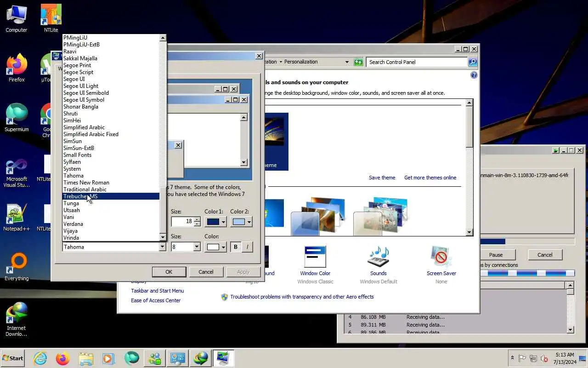Open Taskbar and Start Menu link
588x368 pixels.
[158, 291]
